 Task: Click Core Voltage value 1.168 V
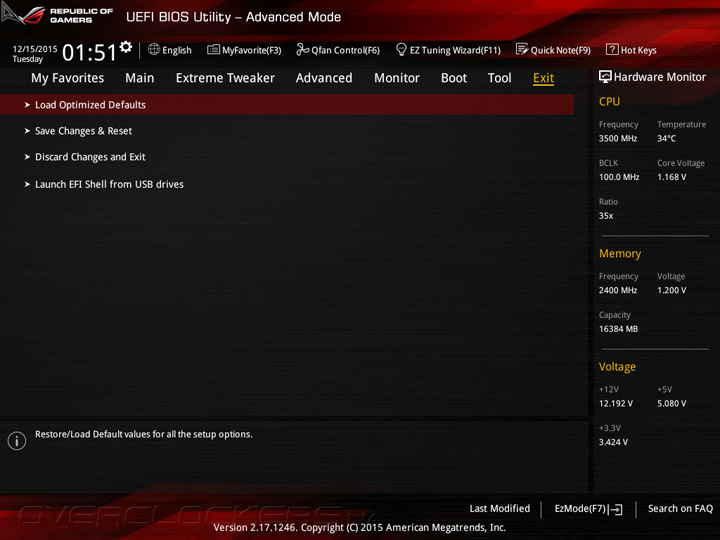pyautogui.click(x=672, y=177)
